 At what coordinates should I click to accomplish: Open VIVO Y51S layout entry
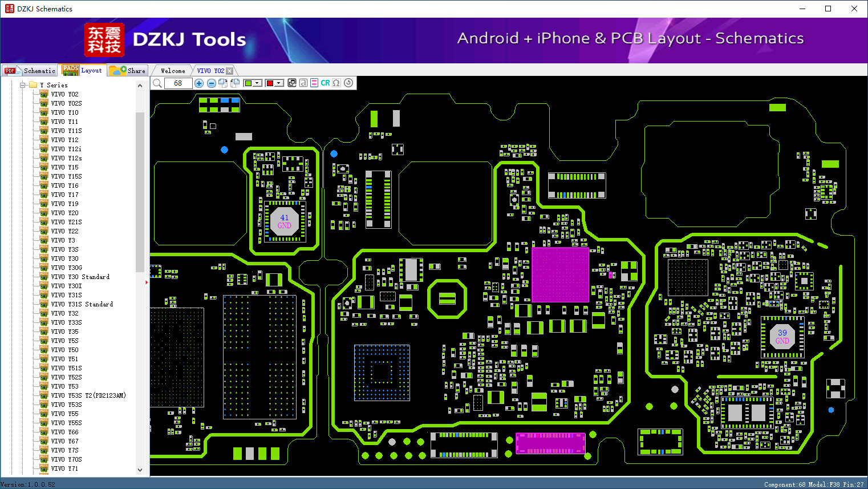point(66,368)
